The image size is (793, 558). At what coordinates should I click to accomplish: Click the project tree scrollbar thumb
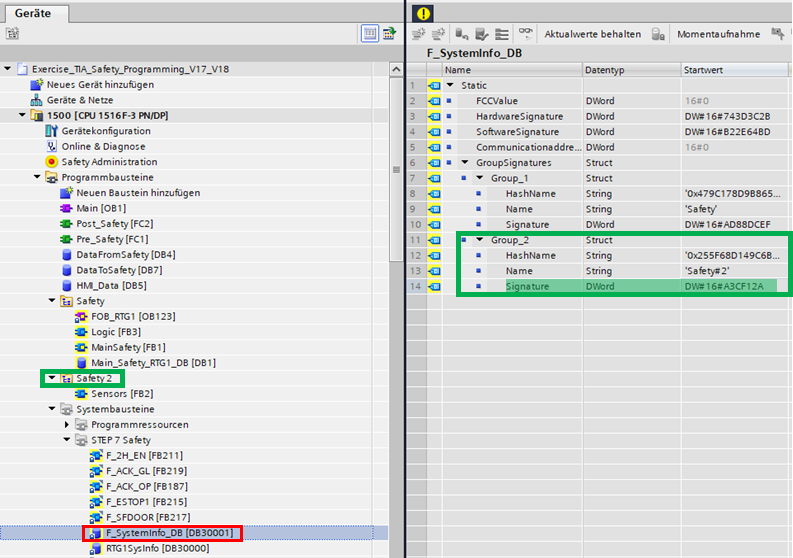click(x=396, y=170)
